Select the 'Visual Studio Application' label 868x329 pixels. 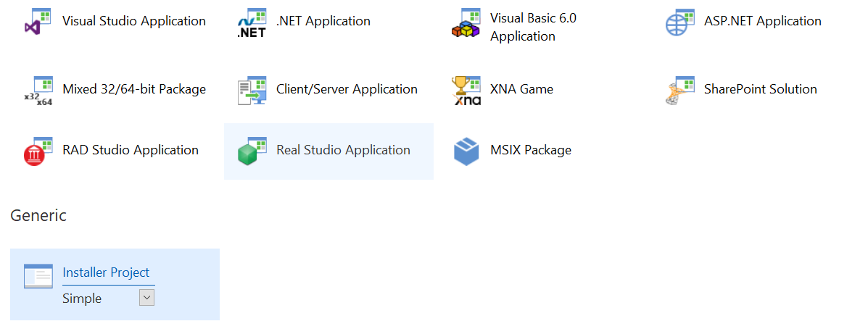click(x=134, y=21)
